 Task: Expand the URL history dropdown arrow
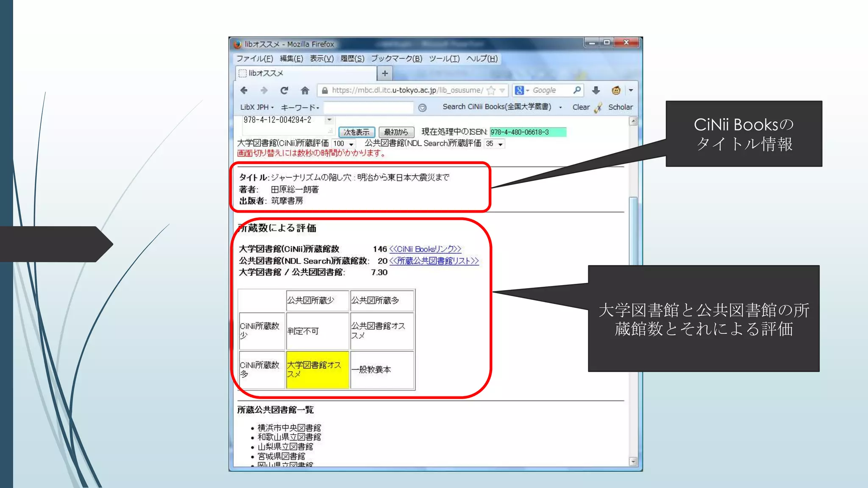(502, 90)
